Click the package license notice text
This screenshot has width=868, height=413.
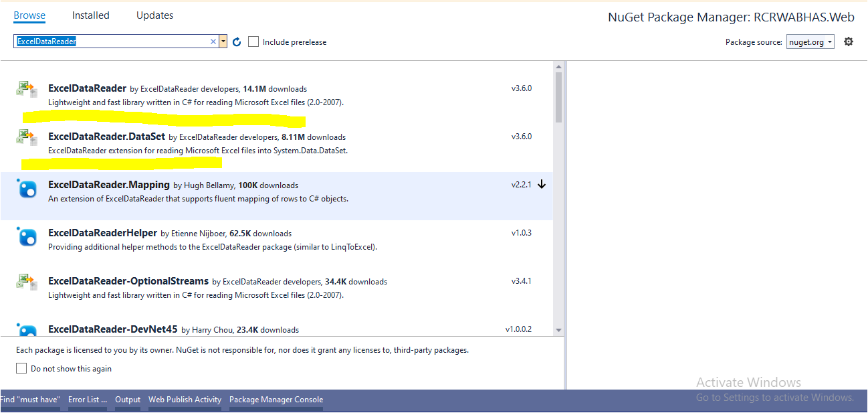tap(242, 350)
